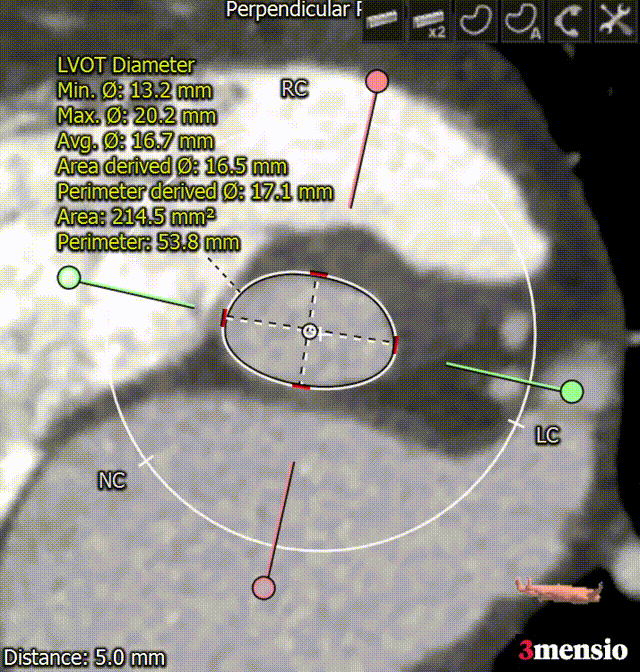Screen dimensions: 640x672
Task: Click the salmon handle at the bottom
Action: pos(263,586)
